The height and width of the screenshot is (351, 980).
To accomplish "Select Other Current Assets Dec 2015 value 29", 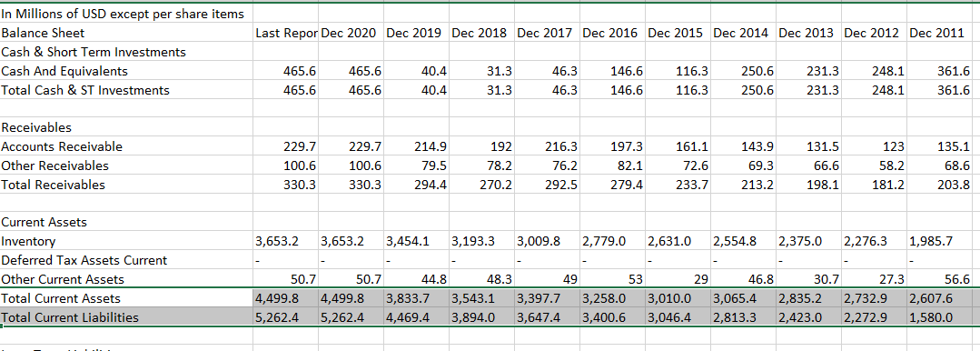I will click(678, 279).
